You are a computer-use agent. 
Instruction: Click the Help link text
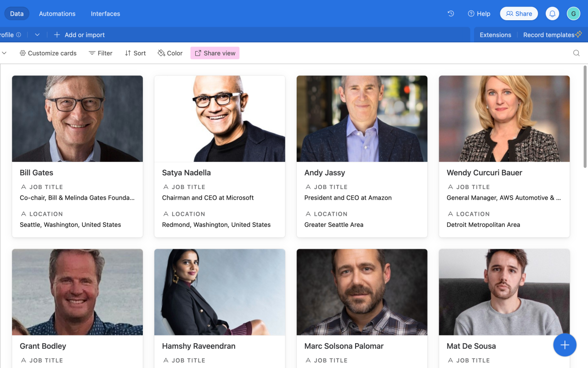click(x=483, y=14)
